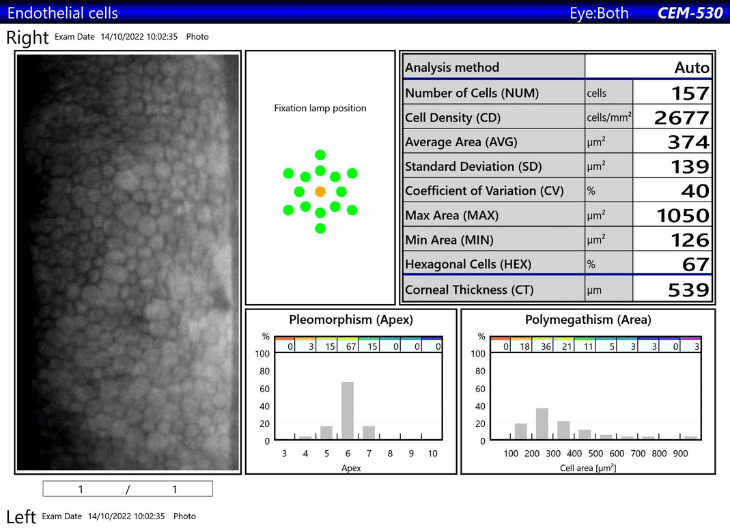
Task: Click the orange center fixation lamp dot
Action: 320,191
